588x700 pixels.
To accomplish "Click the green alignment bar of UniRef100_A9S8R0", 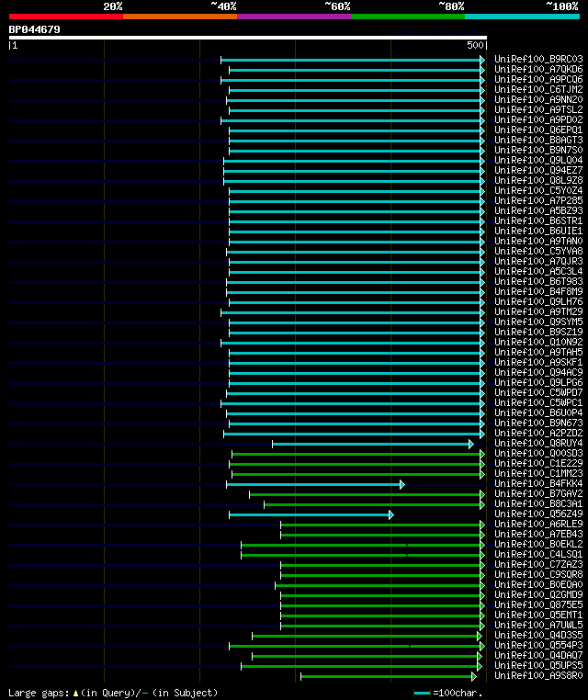I will click(386, 677).
